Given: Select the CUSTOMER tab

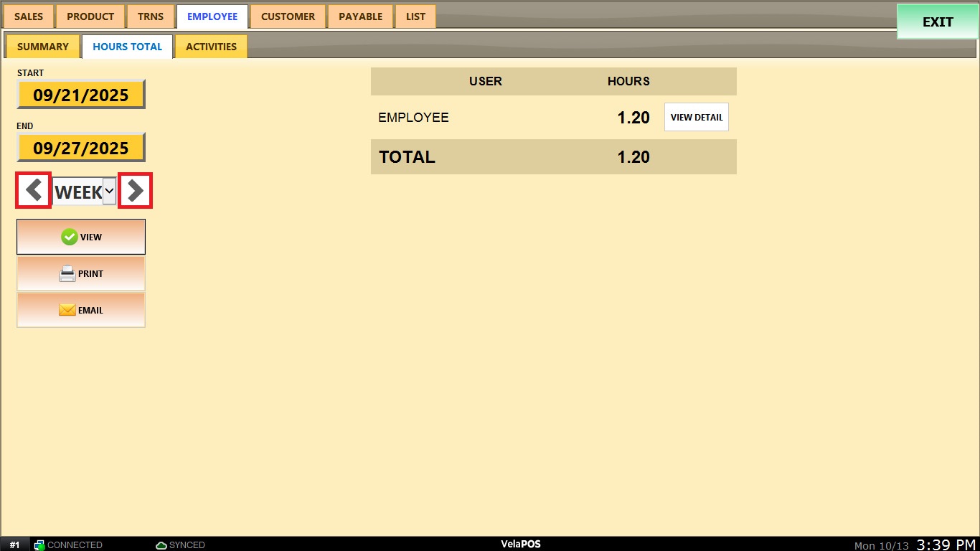Looking at the screenshot, I should [x=288, y=17].
